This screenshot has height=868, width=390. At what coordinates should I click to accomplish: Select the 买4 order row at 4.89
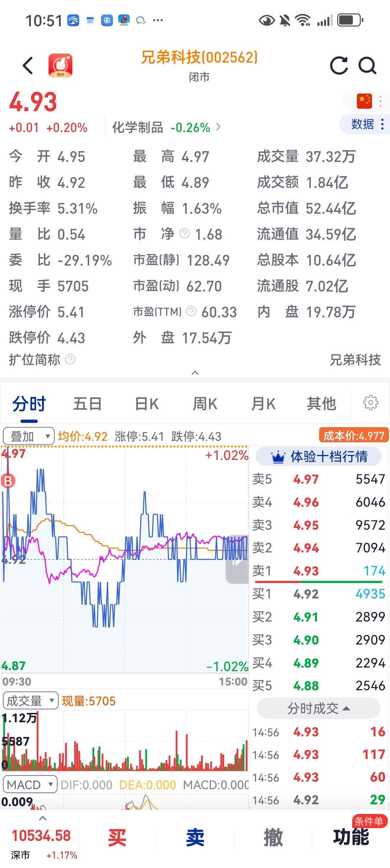319,663
